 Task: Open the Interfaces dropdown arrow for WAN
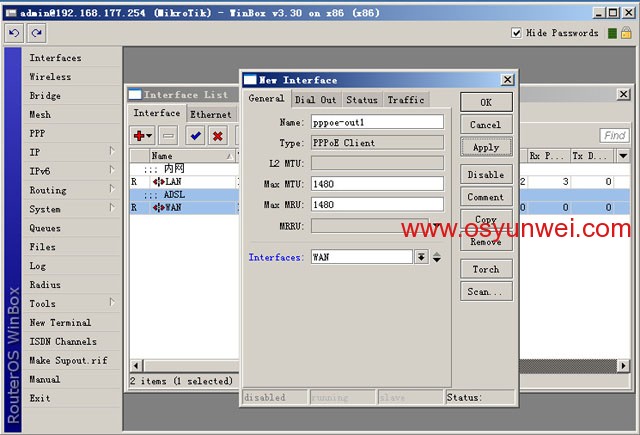tap(422, 257)
